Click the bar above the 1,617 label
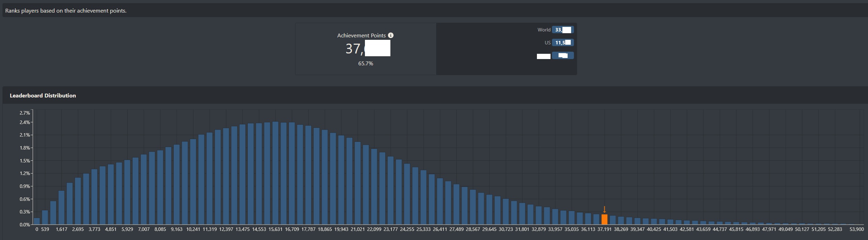 pos(61,208)
